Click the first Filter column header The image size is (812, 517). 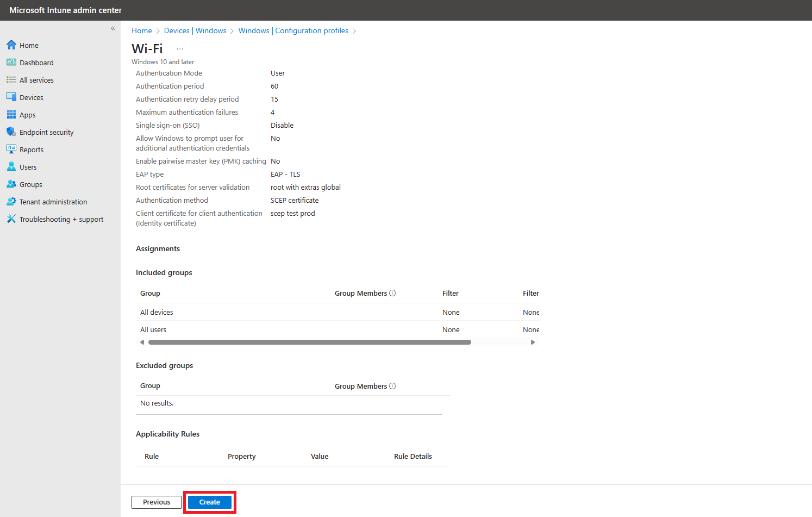tap(451, 293)
